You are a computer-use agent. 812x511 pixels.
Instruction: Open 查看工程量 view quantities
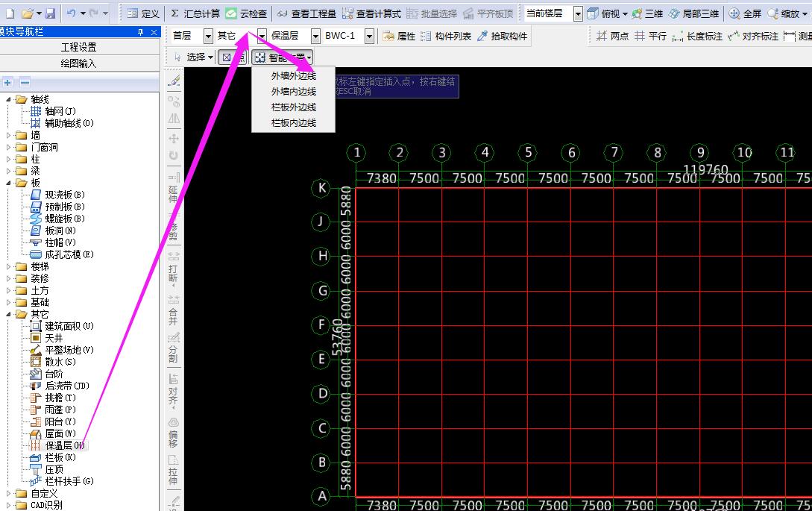306,13
